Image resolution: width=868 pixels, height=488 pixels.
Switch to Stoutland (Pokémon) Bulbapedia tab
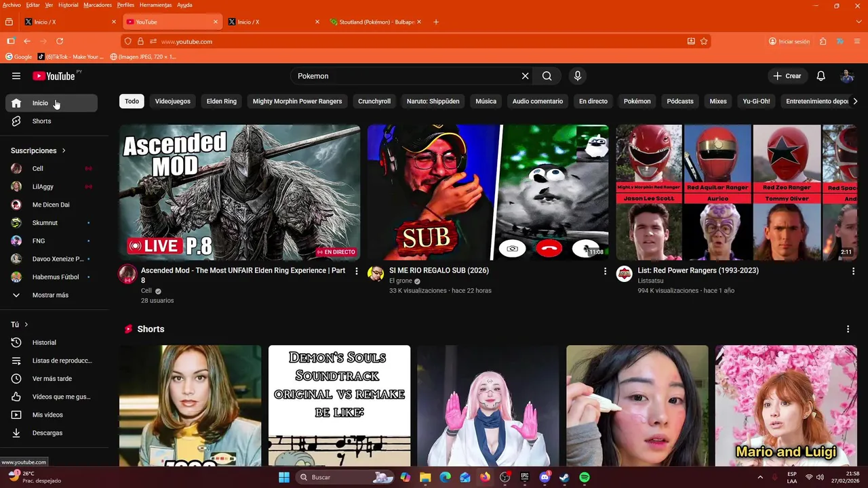[x=376, y=22]
